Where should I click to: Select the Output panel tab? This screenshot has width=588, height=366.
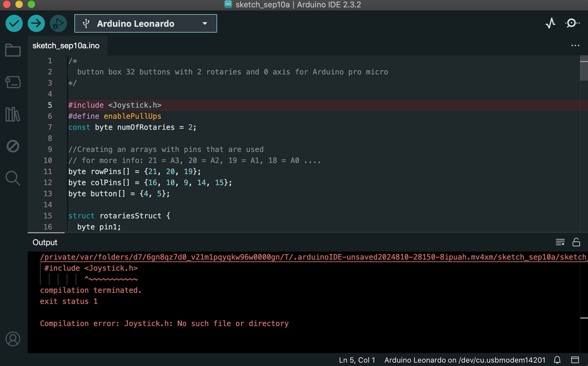click(45, 242)
